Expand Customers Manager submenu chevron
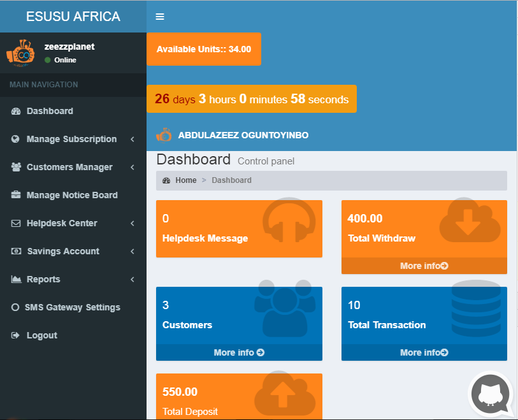 pos(133,167)
